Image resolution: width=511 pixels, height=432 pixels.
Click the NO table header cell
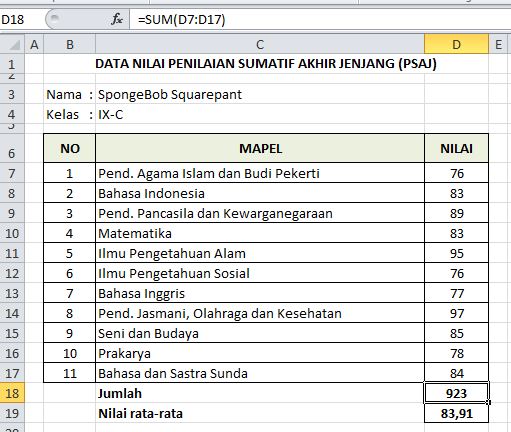pos(70,148)
